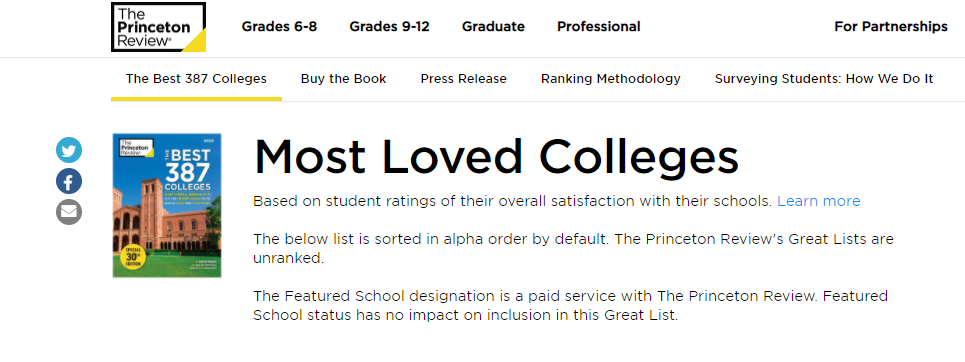965x362 pixels.
Task: Follow the Learn more link
Action: (819, 201)
